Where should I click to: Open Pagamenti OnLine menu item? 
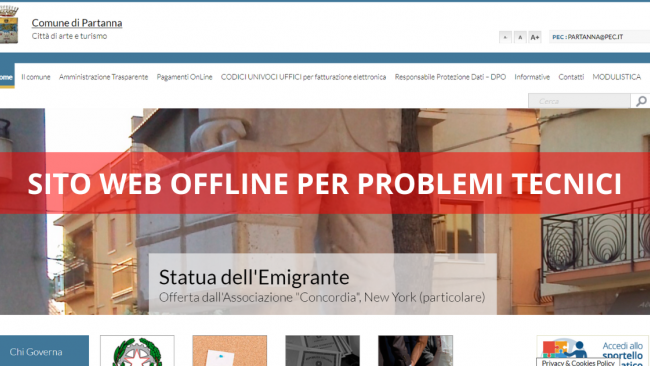tap(184, 77)
